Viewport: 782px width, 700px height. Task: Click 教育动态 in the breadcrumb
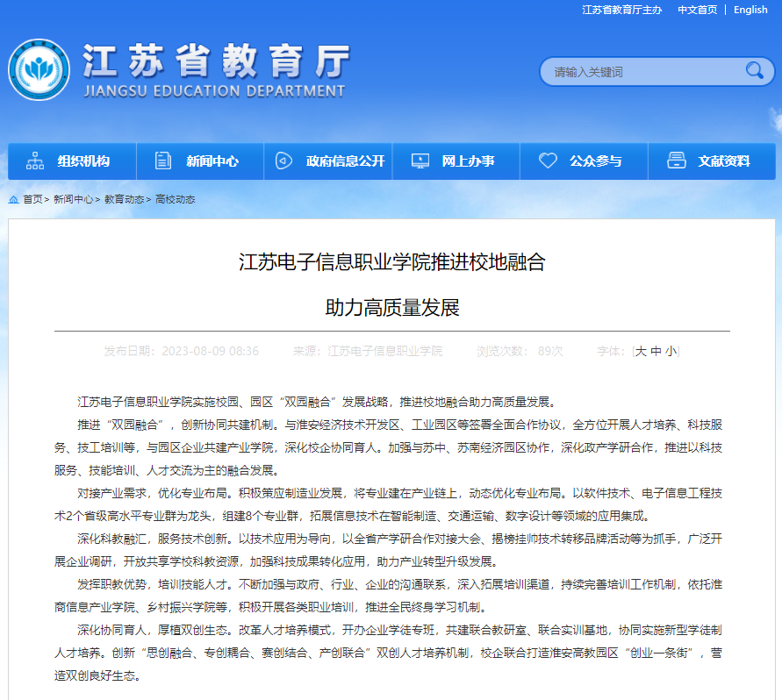tap(124, 199)
